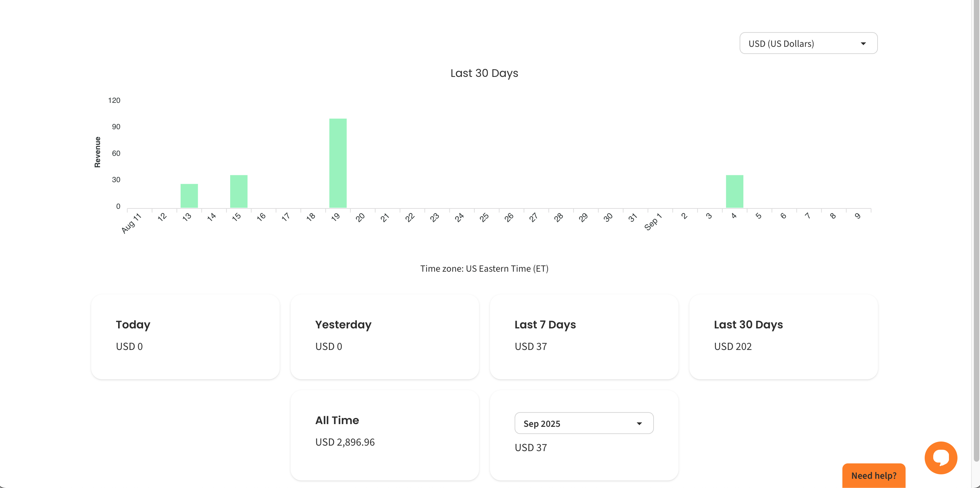Image resolution: width=980 pixels, height=488 pixels.
Task: Click the Today revenue card
Action: (x=185, y=337)
